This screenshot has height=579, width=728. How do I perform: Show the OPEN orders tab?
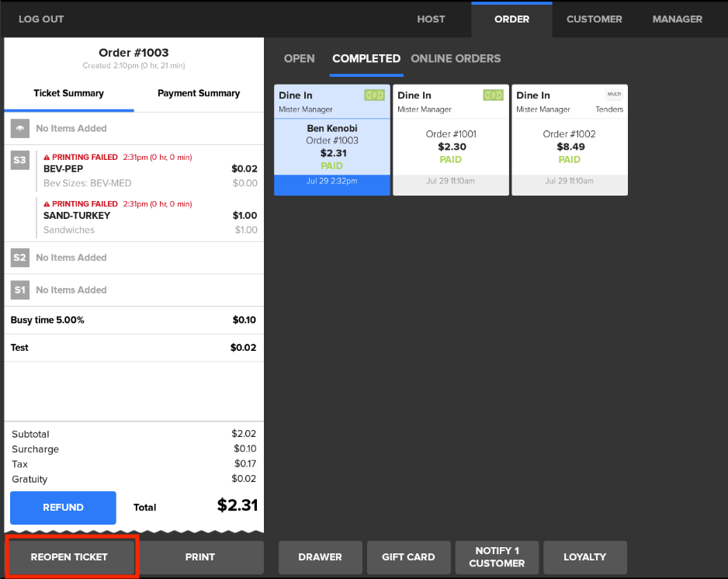pos(300,59)
